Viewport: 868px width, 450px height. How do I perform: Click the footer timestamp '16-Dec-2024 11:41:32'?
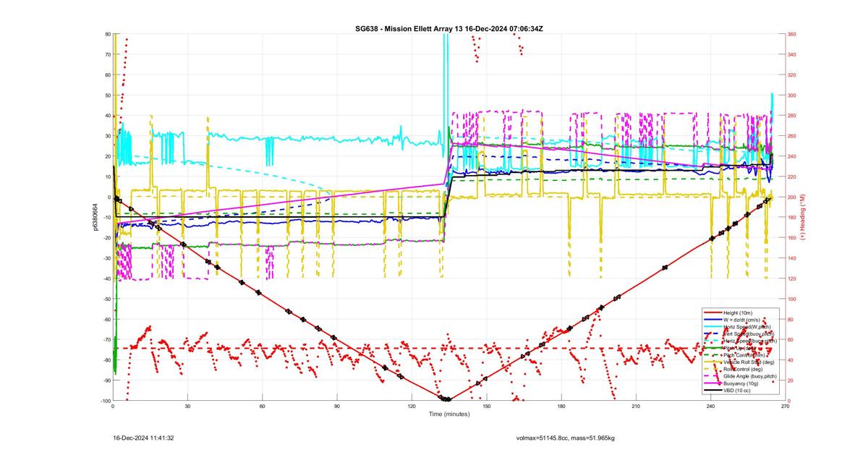143,438
